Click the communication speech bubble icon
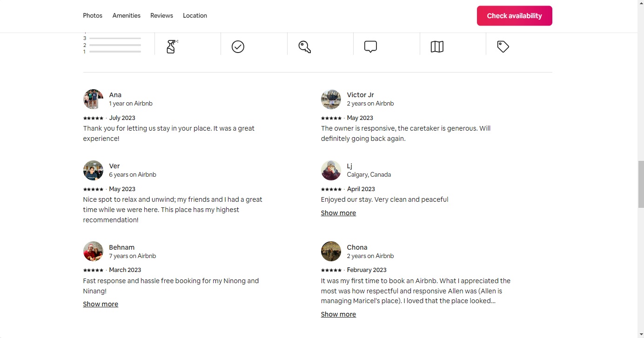This screenshot has height=338, width=644. tap(370, 46)
